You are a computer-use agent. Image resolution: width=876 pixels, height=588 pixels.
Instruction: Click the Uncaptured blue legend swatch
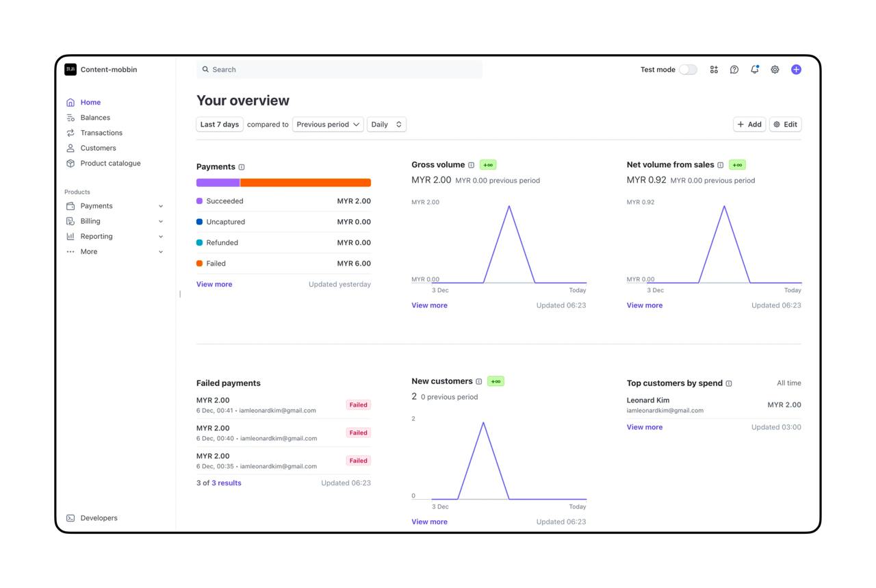click(199, 222)
